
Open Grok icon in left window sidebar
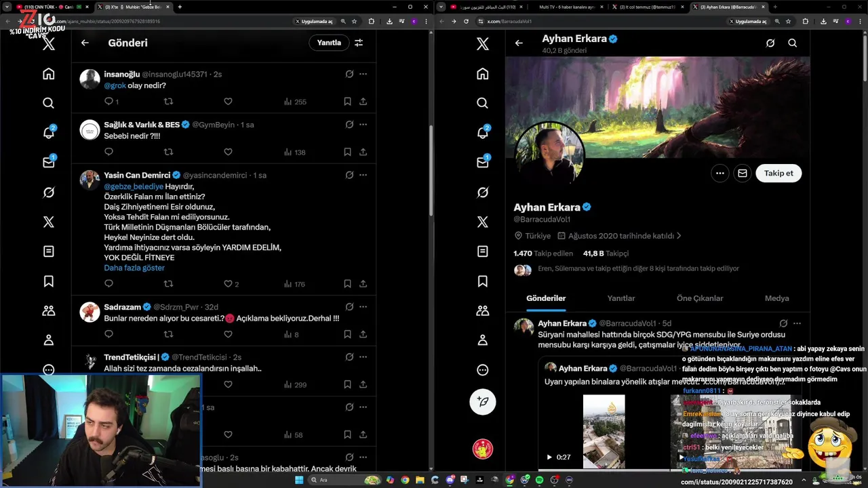pyautogui.click(x=48, y=192)
